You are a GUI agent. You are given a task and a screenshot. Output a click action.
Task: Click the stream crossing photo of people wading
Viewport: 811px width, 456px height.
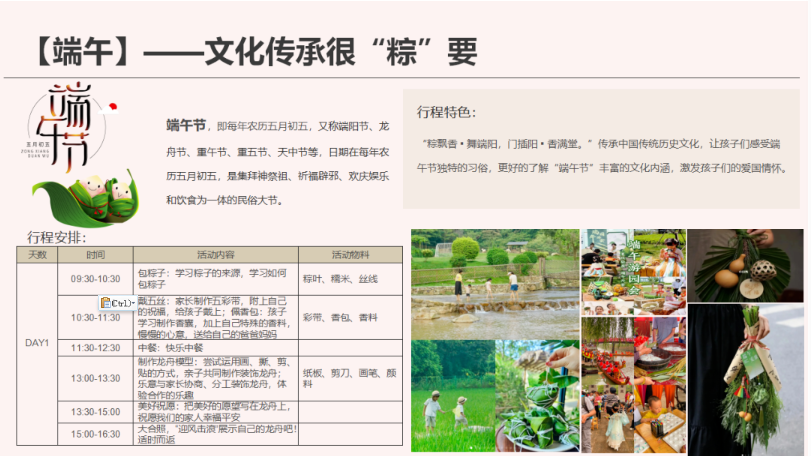coord(494,284)
